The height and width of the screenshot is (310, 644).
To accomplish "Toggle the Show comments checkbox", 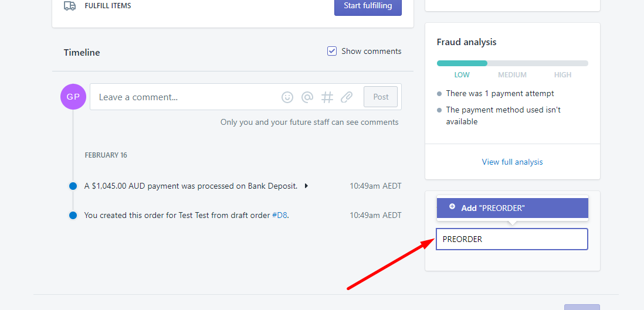I will [332, 51].
